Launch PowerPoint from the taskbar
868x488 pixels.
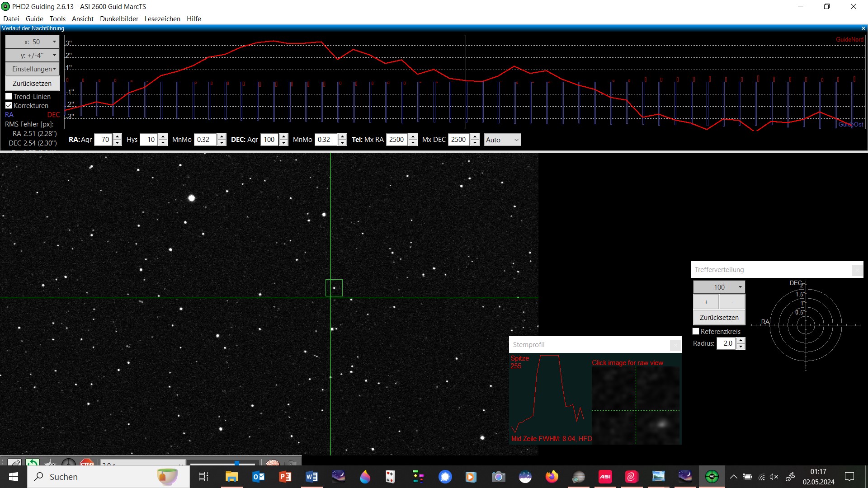click(285, 477)
